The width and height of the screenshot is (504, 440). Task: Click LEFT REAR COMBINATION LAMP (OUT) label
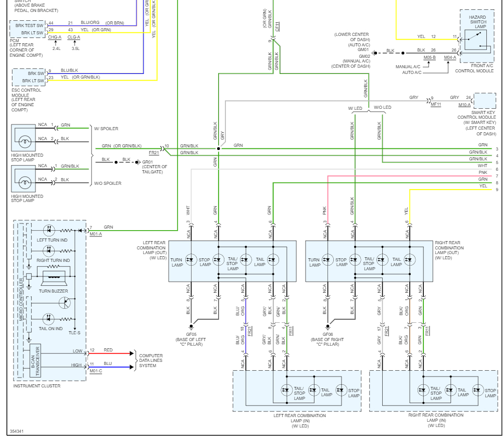tap(151, 250)
